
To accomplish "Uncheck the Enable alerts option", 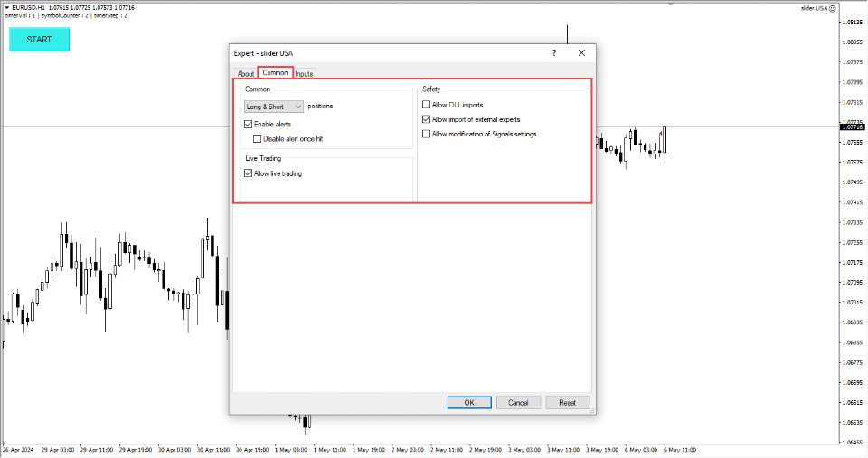I will click(x=249, y=124).
